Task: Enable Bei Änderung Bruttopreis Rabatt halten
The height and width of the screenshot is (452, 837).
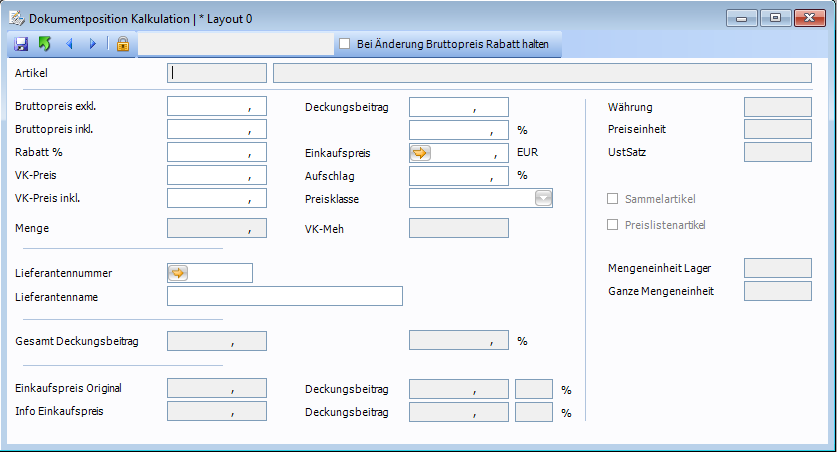Action: coord(344,44)
